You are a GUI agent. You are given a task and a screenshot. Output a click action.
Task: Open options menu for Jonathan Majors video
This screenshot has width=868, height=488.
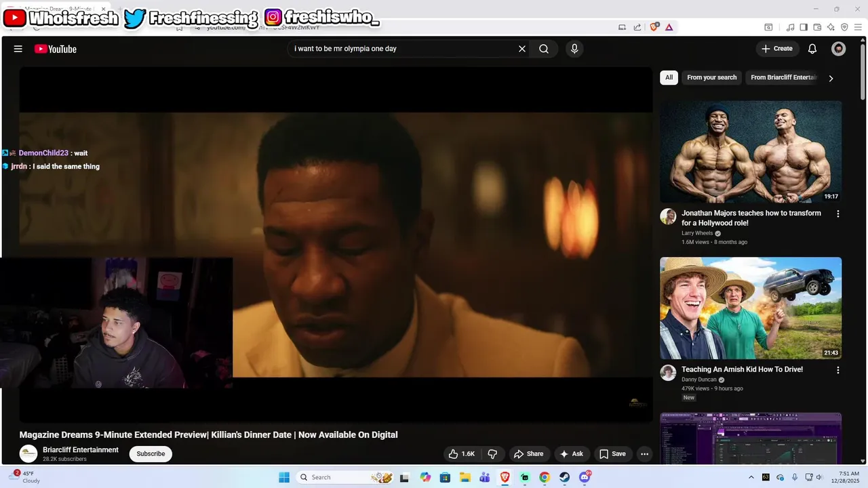coord(837,213)
